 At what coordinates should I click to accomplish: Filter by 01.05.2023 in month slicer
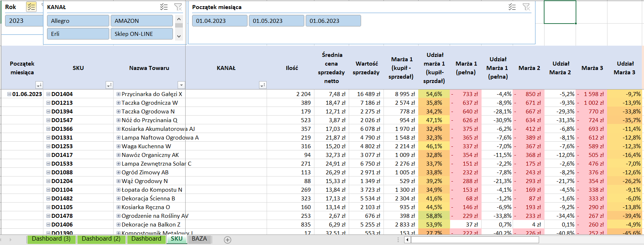click(276, 21)
